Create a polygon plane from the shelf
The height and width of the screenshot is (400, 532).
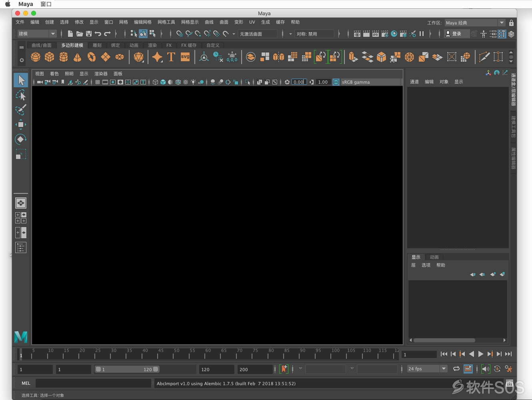(x=106, y=57)
